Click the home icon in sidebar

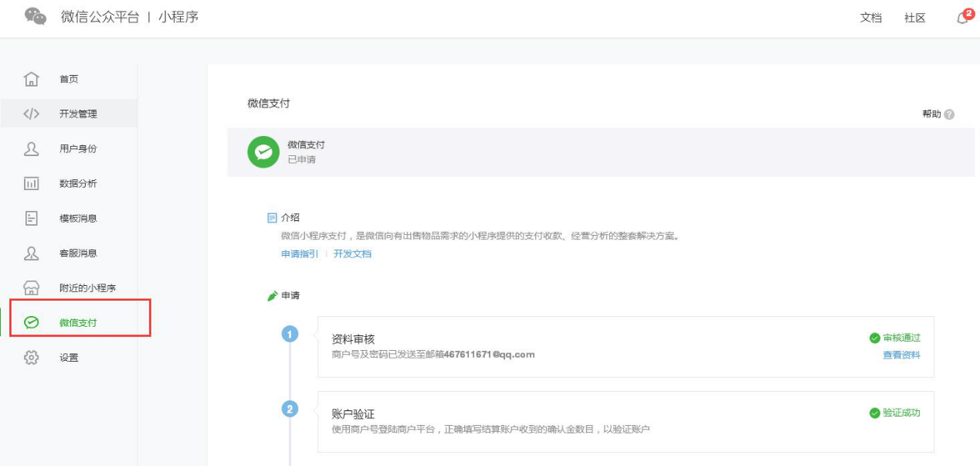31,79
